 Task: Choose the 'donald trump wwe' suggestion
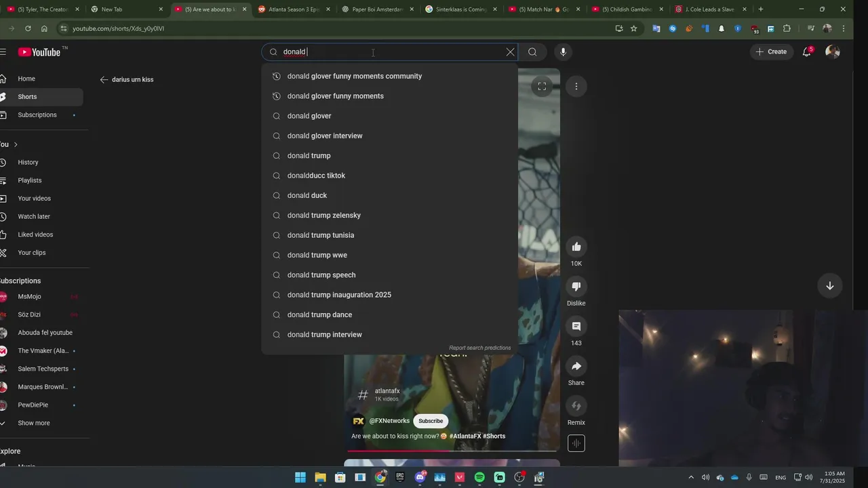(x=390, y=255)
